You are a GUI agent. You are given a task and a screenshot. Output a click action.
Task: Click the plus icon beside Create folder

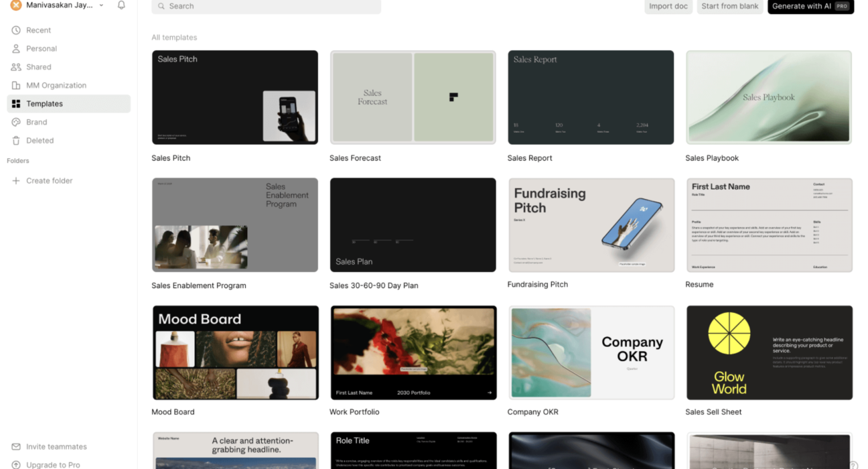tap(16, 181)
